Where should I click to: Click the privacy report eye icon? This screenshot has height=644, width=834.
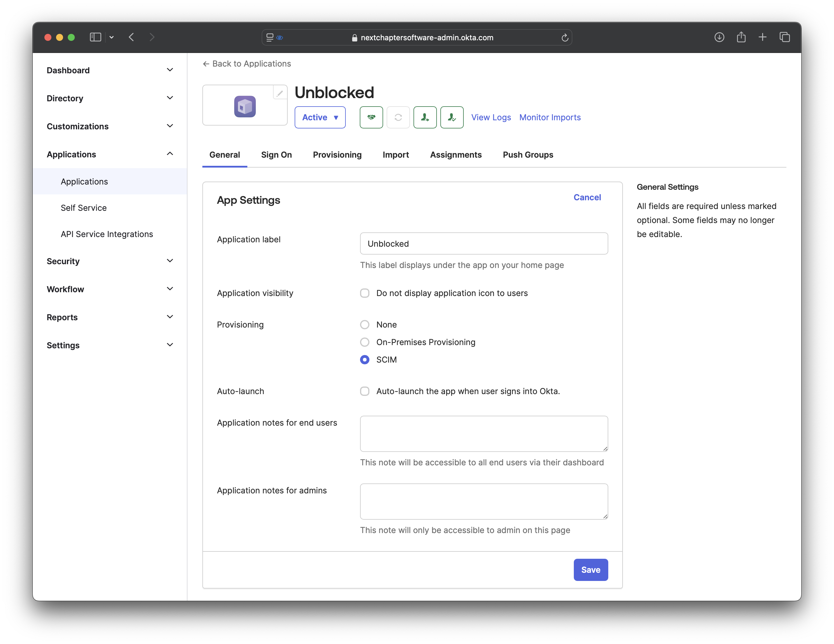(280, 37)
